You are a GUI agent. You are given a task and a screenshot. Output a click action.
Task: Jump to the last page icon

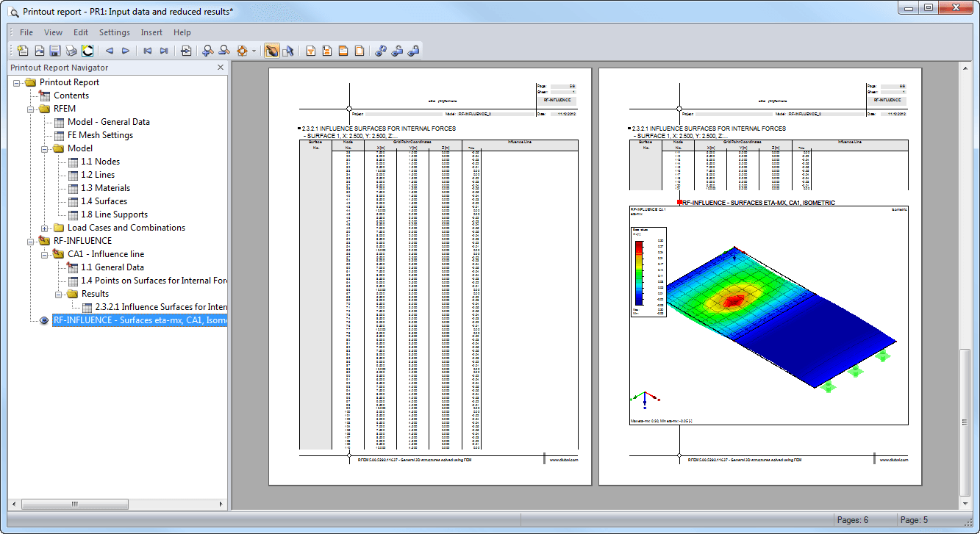164,51
